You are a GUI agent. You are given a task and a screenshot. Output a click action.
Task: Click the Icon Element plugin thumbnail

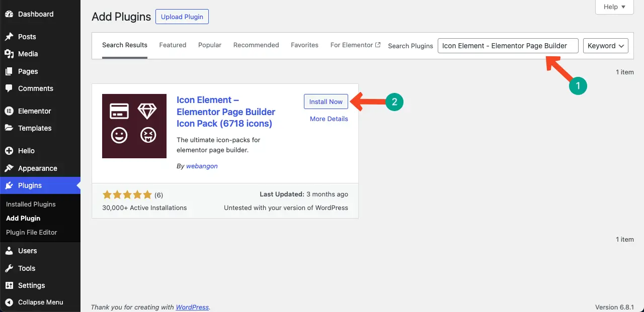[x=134, y=126]
